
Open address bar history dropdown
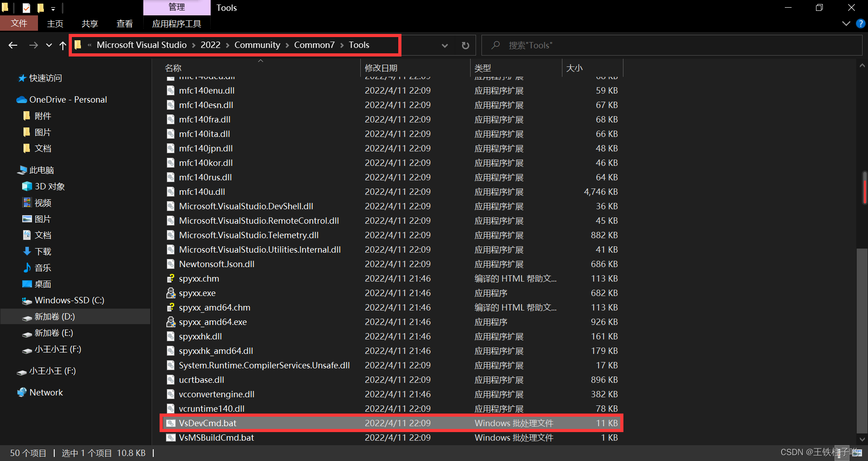445,45
